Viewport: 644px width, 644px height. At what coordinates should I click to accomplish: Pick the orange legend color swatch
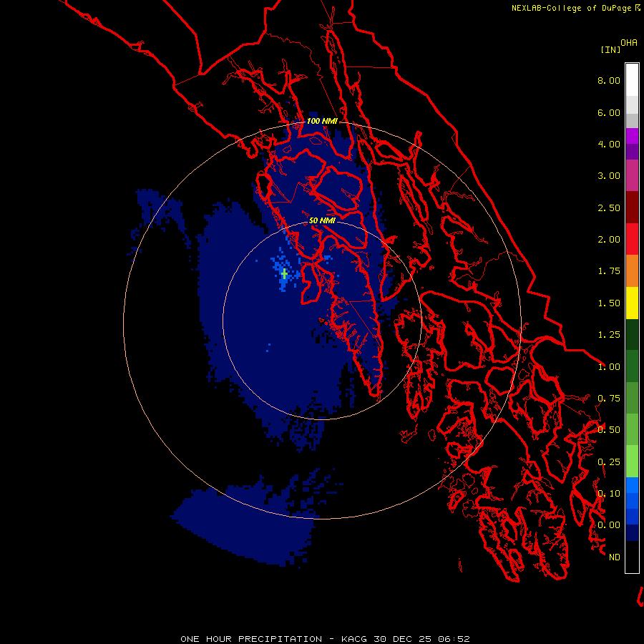pyautogui.click(x=632, y=270)
